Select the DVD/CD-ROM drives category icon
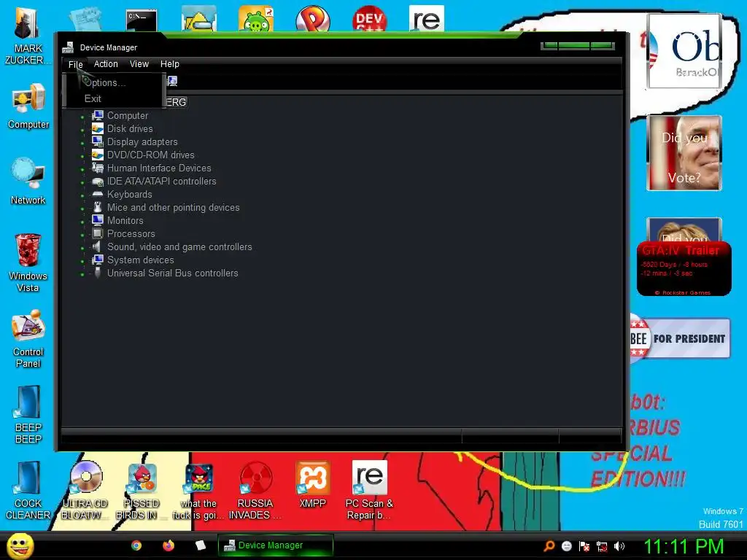 (x=98, y=155)
